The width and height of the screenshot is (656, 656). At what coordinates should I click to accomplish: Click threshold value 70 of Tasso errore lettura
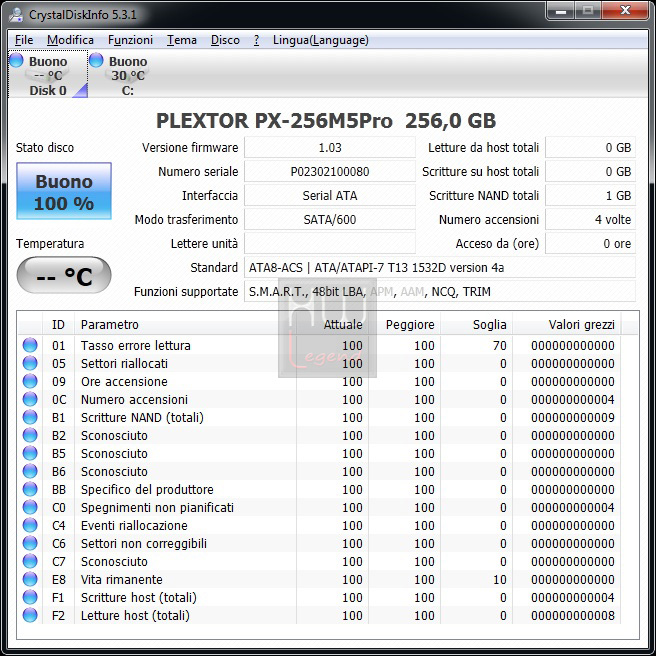coord(500,345)
